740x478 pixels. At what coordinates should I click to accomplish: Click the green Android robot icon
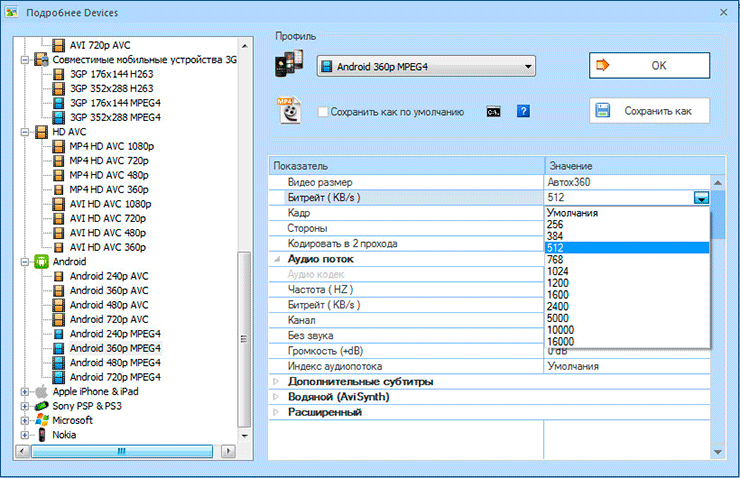(42, 261)
